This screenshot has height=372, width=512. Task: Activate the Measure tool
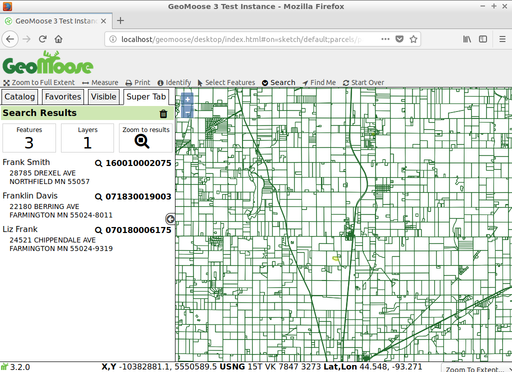point(100,82)
